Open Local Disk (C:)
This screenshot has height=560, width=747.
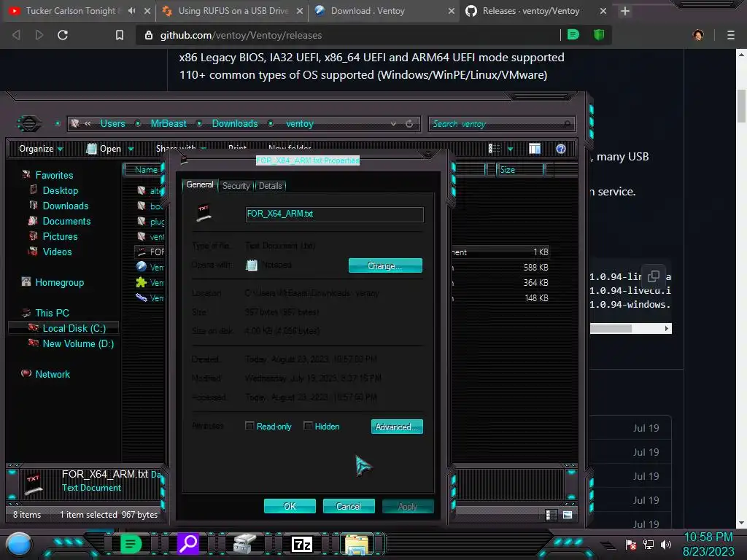(74, 328)
